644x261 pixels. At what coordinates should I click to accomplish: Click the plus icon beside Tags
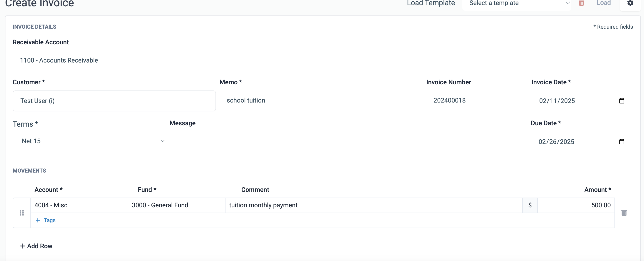38,220
